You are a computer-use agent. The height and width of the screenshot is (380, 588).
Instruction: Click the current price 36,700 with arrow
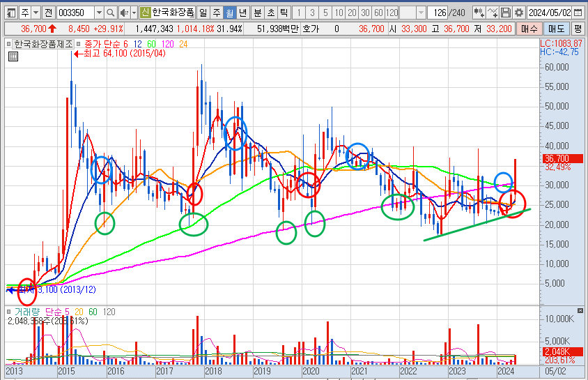point(38,29)
